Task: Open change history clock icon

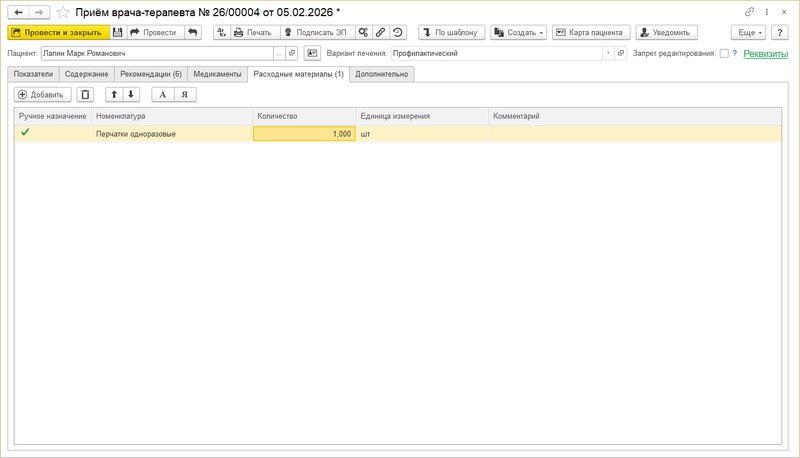Action: click(x=397, y=32)
